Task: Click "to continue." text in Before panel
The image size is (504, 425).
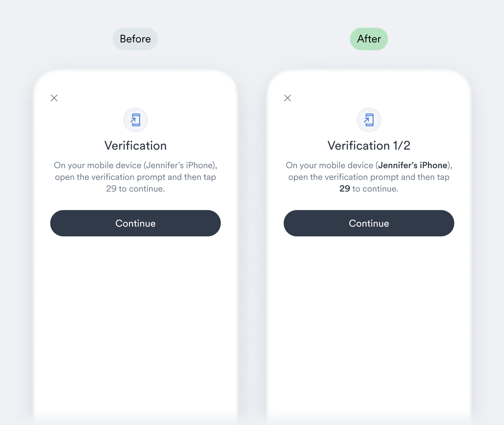Action: pos(142,189)
